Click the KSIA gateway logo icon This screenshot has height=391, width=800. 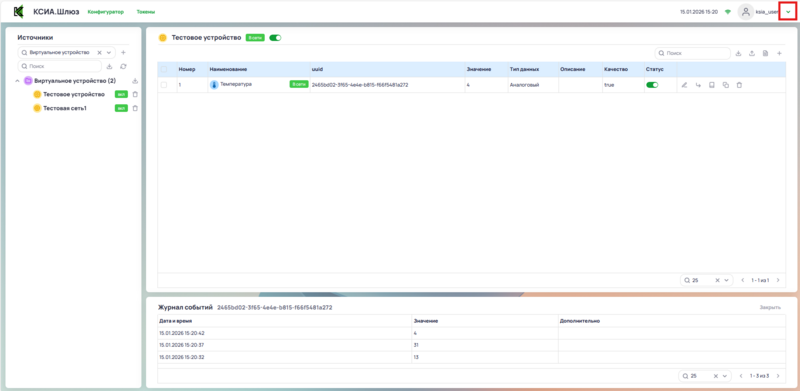(x=19, y=11)
